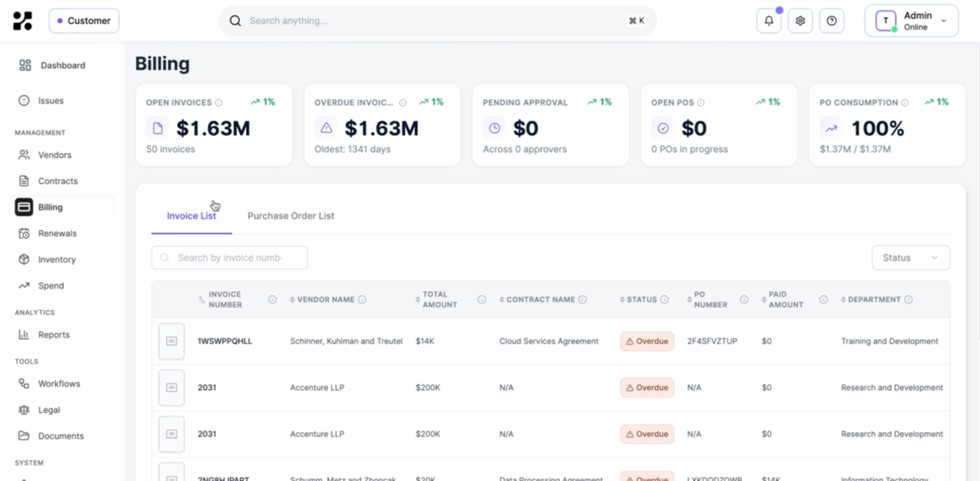Viewport: 980px width, 481px height.
Task: Open the Legal section
Action: (x=48, y=410)
